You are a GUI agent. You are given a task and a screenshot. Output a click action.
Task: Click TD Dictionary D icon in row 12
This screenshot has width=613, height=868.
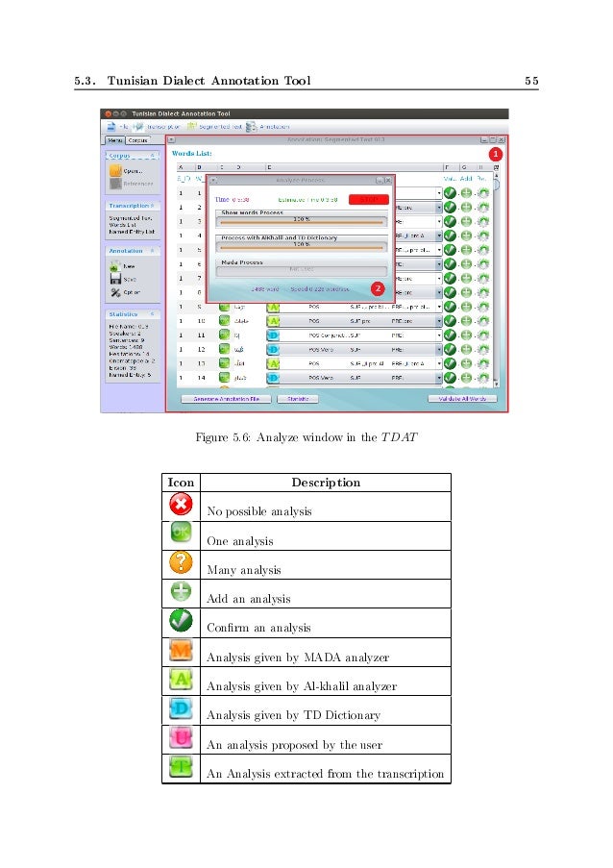pos(273,349)
